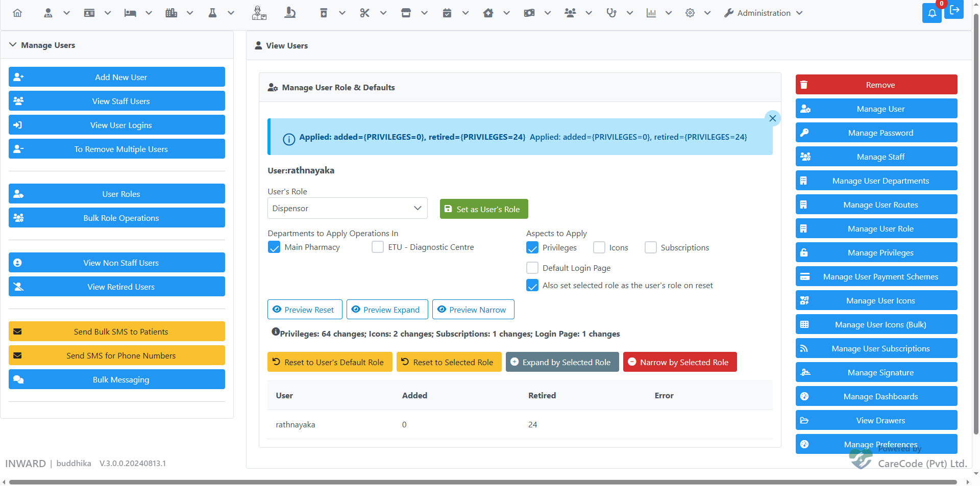Open the home icon in top navbar
Viewport: 980px width, 486px height.
(x=17, y=13)
